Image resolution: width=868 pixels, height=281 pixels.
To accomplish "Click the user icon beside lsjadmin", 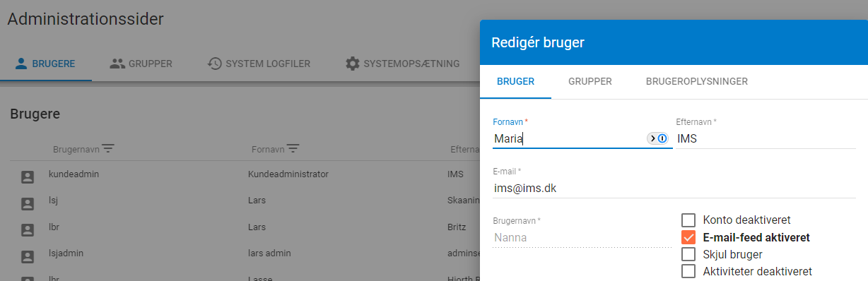I will 28,256.
